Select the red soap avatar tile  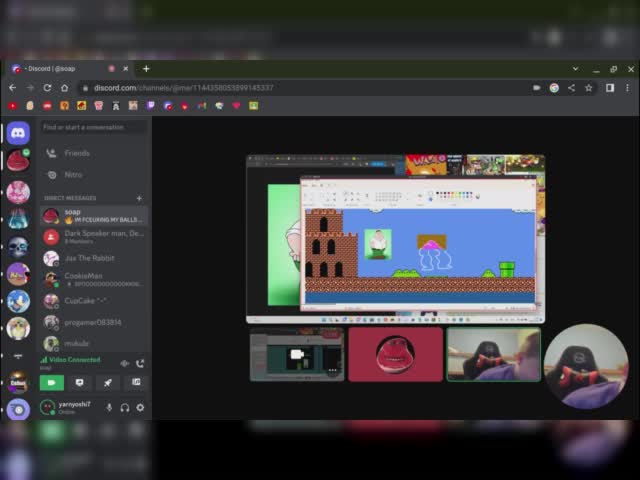396,354
